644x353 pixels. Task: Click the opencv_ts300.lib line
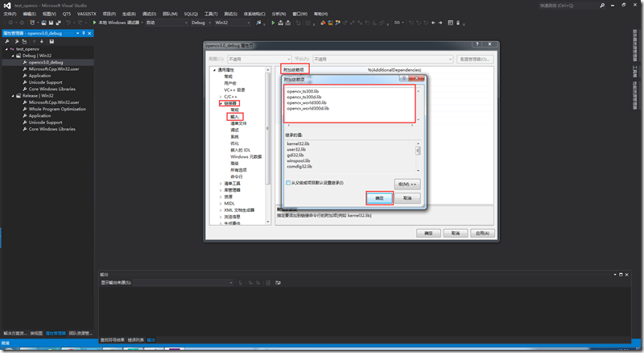point(303,91)
